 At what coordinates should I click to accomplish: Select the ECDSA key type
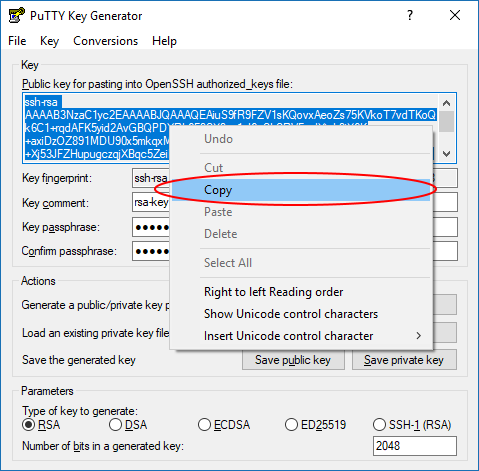coord(204,425)
